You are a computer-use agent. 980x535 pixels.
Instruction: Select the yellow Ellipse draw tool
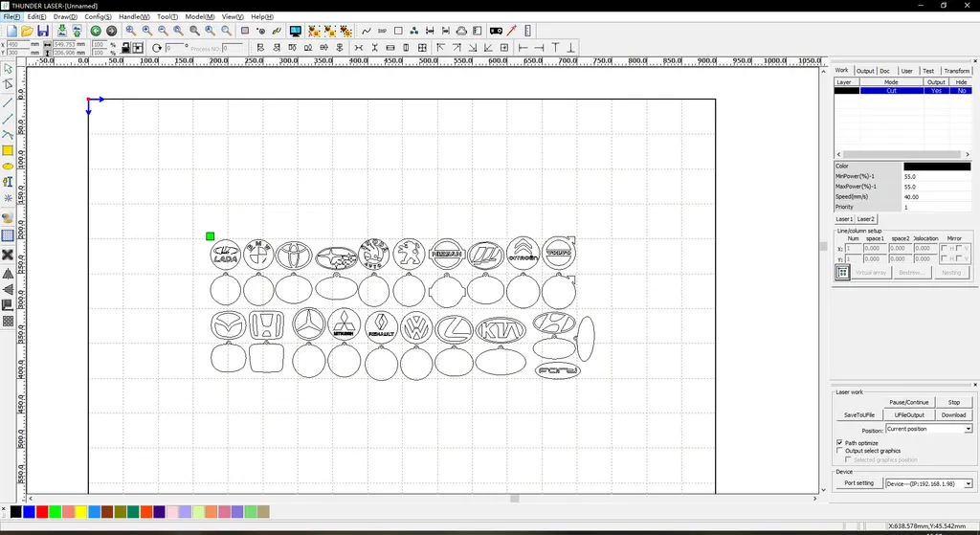pos(8,167)
